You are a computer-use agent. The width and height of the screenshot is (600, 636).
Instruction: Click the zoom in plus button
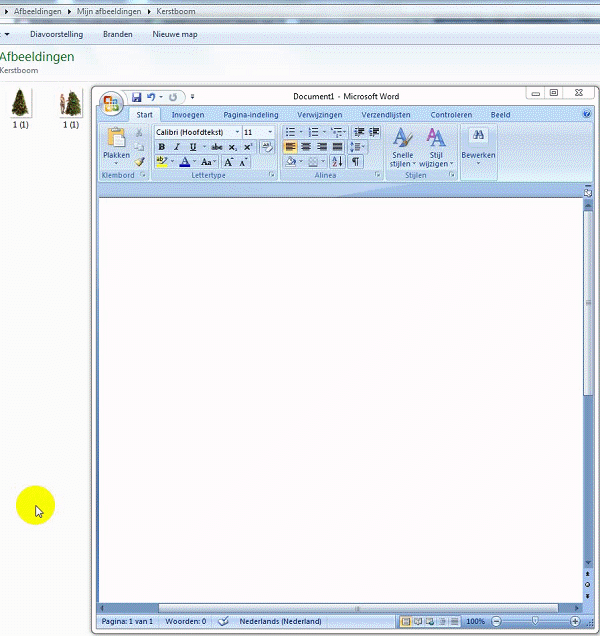click(x=575, y=621)
